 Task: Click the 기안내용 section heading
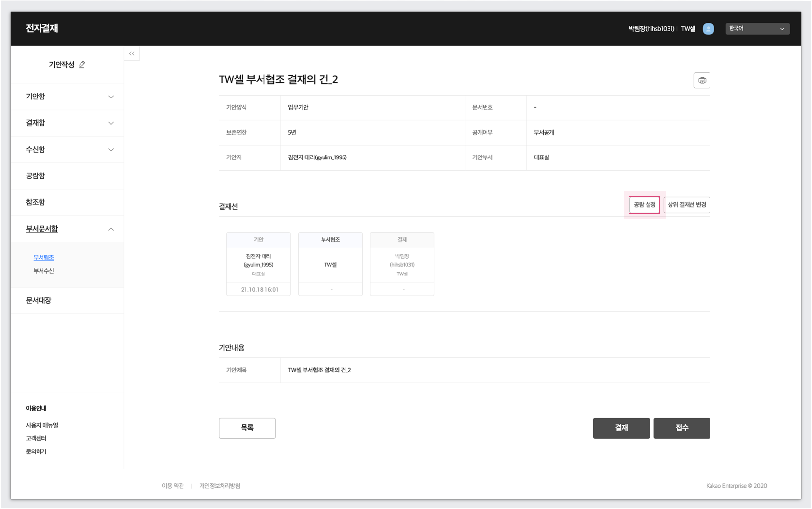(231, 348)
